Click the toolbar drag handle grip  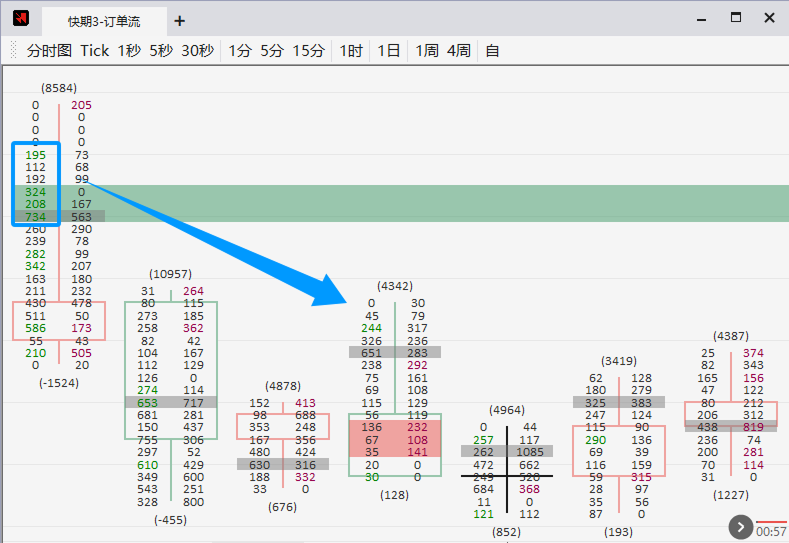click(x=13, y=50)
